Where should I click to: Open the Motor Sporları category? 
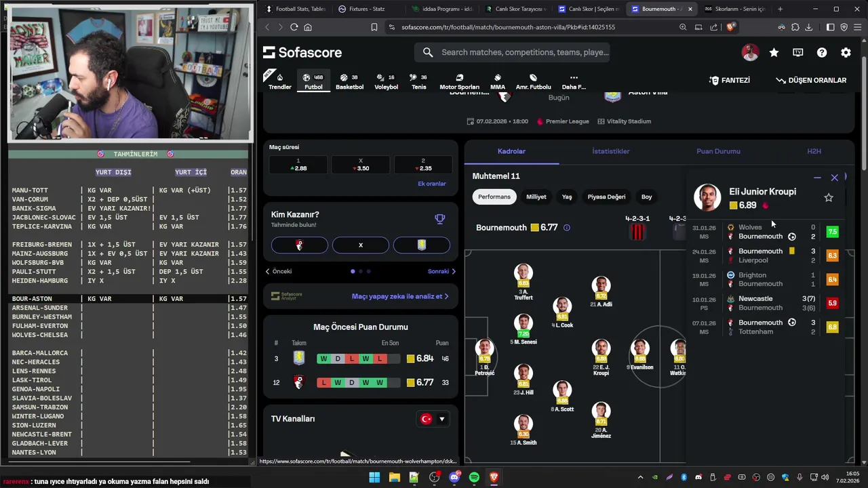459,81
